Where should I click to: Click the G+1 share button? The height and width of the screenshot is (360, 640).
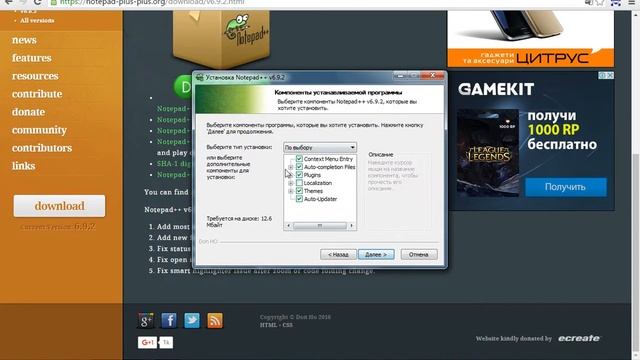coord(147,342)
